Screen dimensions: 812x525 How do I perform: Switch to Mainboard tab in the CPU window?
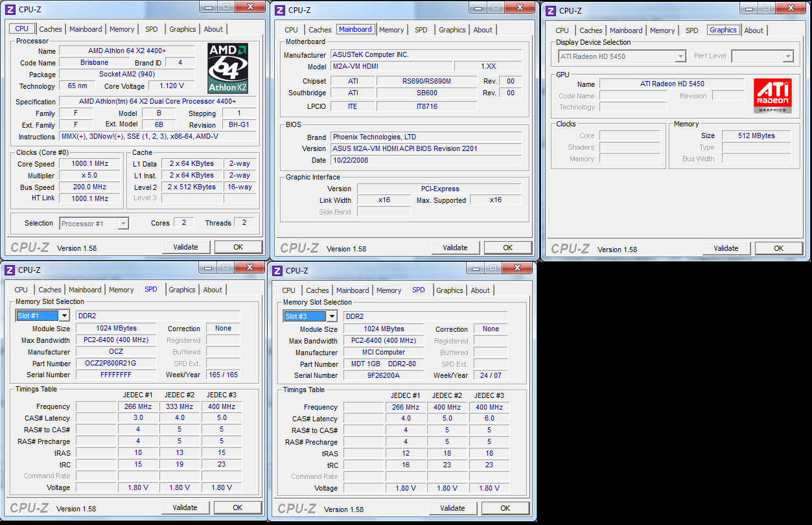[86, 29]
